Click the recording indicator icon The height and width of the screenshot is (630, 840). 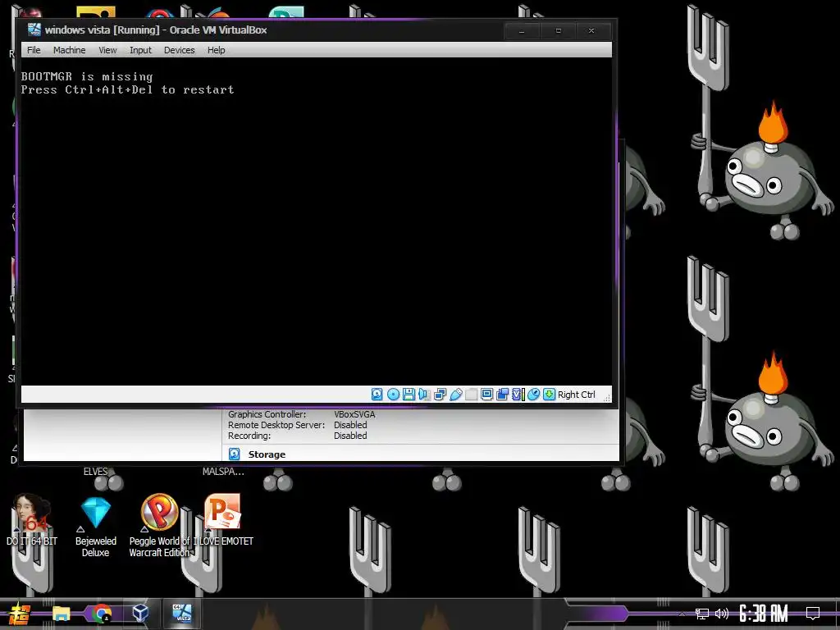click(503, 395)
